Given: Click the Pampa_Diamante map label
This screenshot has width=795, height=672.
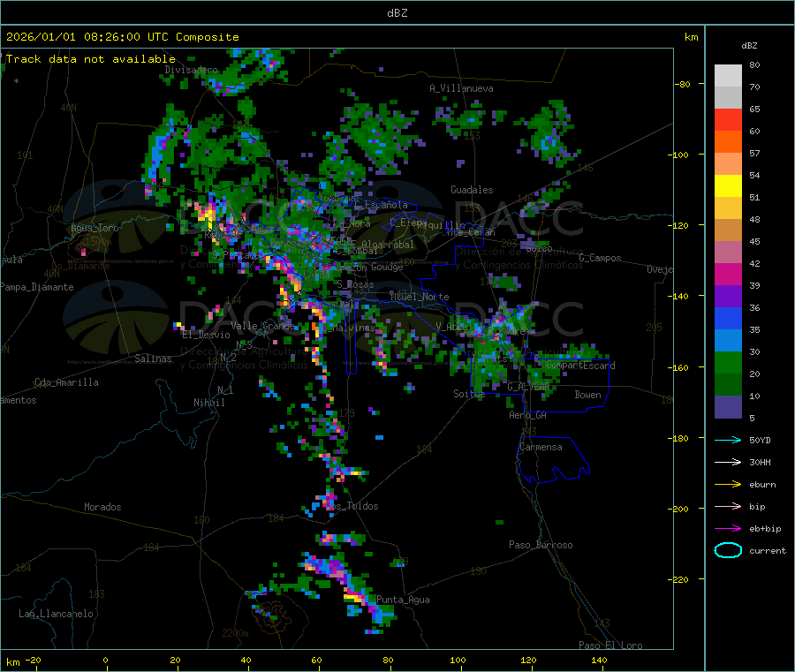Looking at the screenshot, I should click(x=36, y=287).
